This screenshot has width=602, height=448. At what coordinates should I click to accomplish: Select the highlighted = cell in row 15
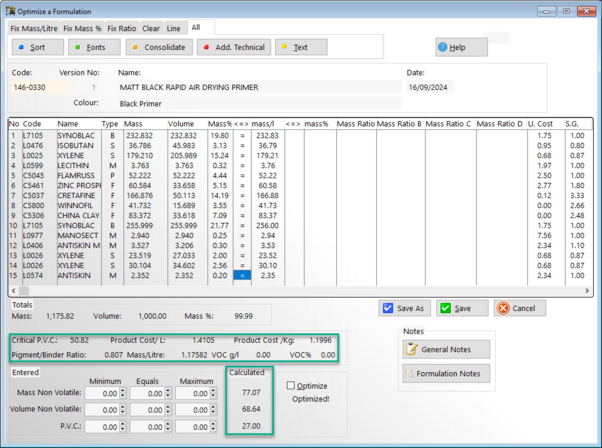242,275
